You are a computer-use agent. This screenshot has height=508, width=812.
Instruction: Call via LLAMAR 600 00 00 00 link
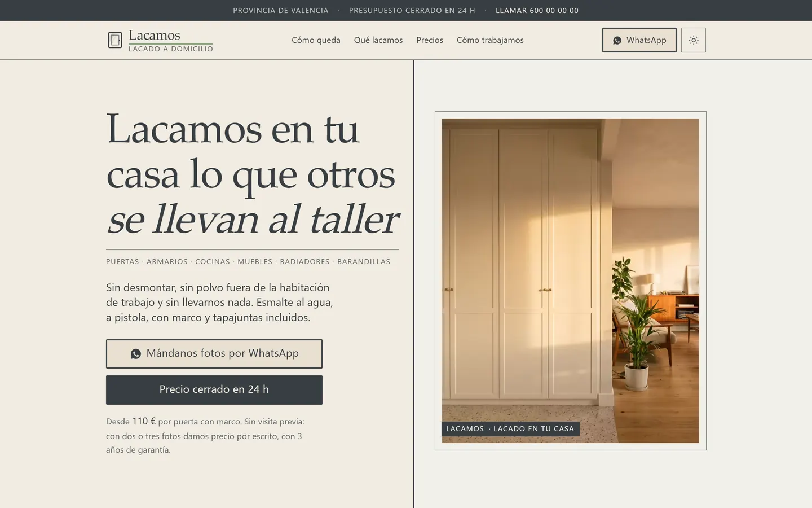click(537, 10)
